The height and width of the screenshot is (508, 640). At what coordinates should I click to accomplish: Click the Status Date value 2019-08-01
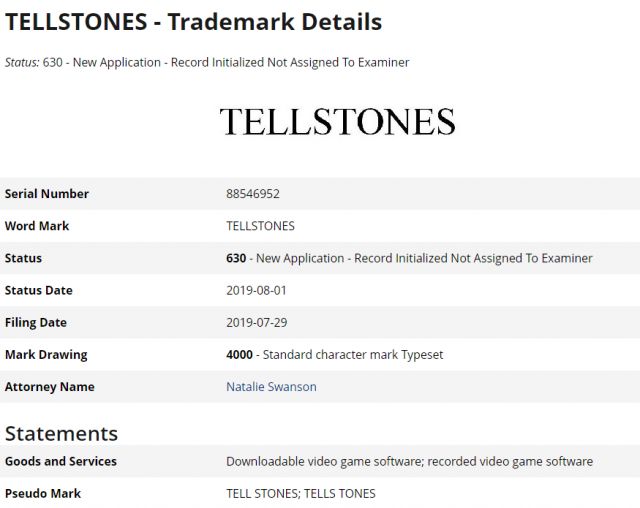[256, 291]
